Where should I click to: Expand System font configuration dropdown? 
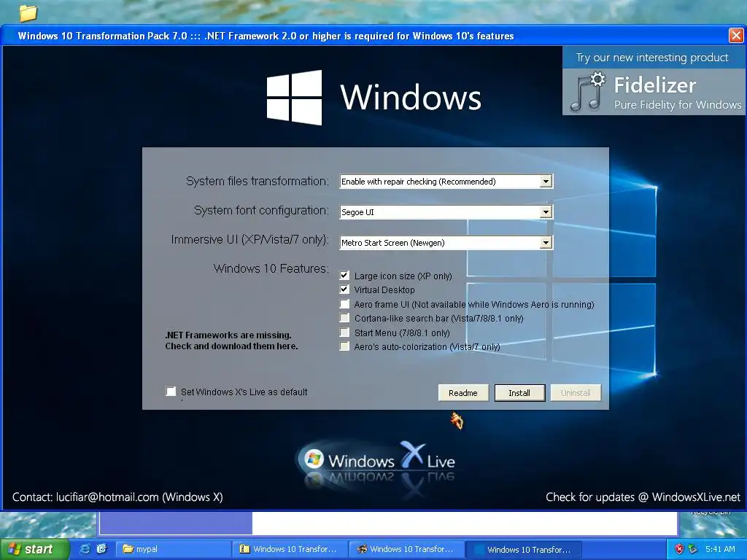[x=546, y=212]
